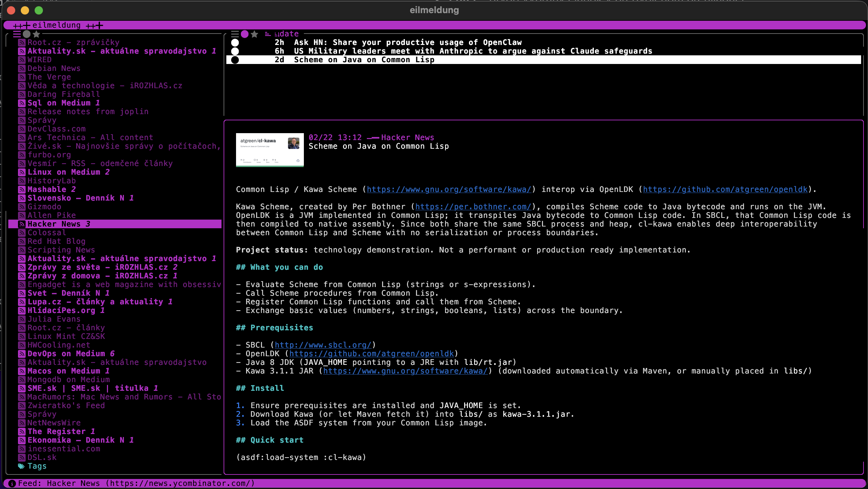
Task: Select the 'Ars Technica – All content' feed
Action: 90,138
